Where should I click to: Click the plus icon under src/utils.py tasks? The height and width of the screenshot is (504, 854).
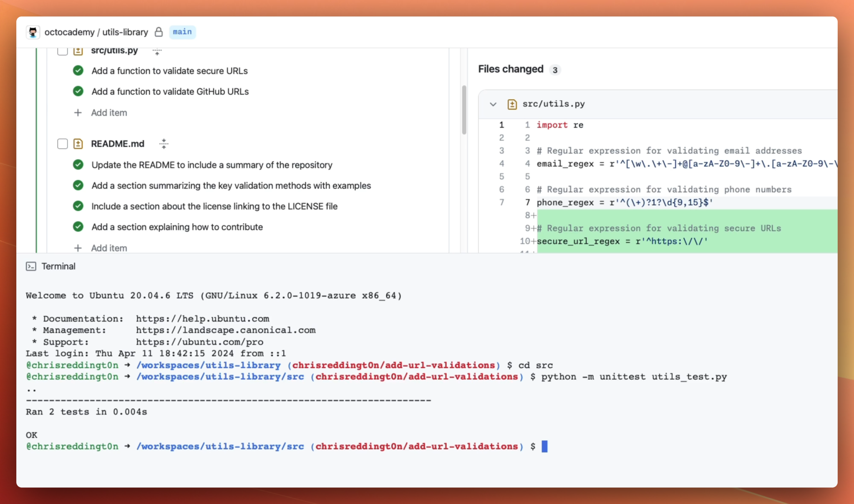[78, 113]
